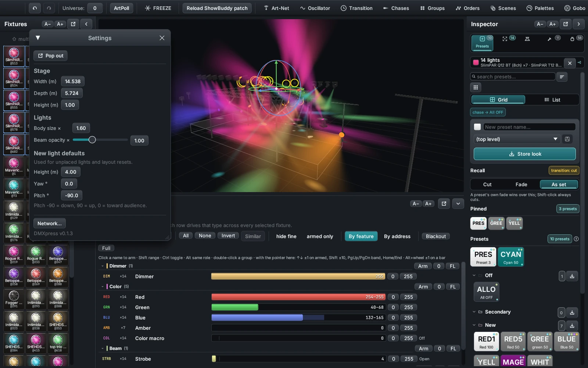Image resolution: width=588 pixels, height=368 pixels.
Task: Toggle the hide fine option
Action: click(x=286, y=236)
